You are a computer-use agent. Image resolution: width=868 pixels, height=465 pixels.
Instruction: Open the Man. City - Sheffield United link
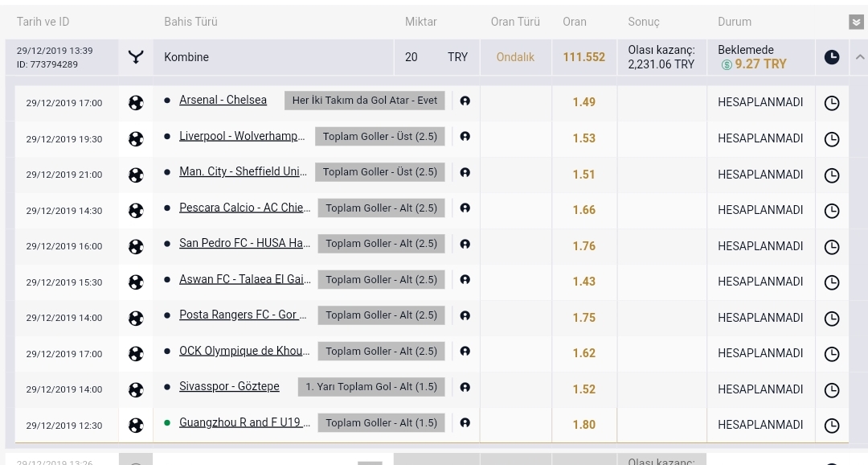click(243, 171)
